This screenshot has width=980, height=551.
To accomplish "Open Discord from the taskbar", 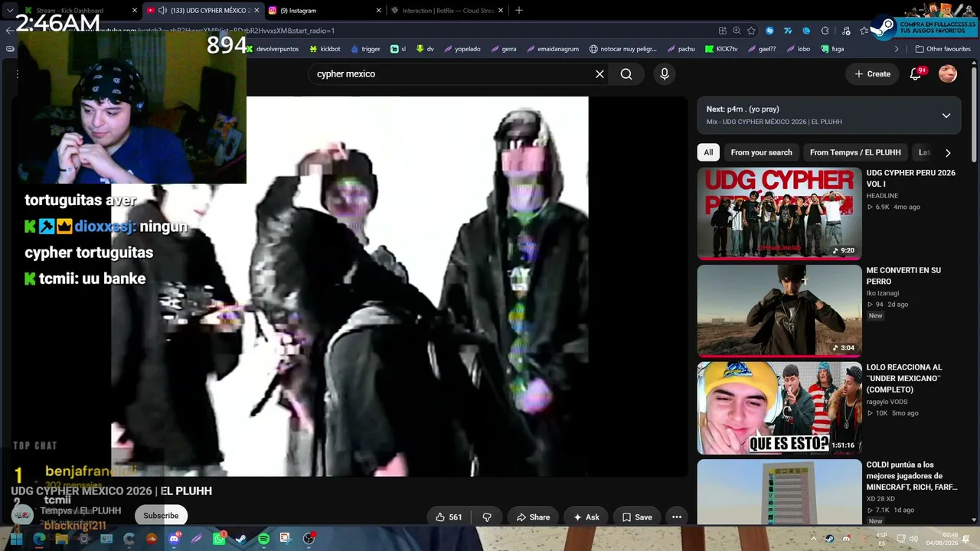I will pyautogui.click(x=174, y=539).
